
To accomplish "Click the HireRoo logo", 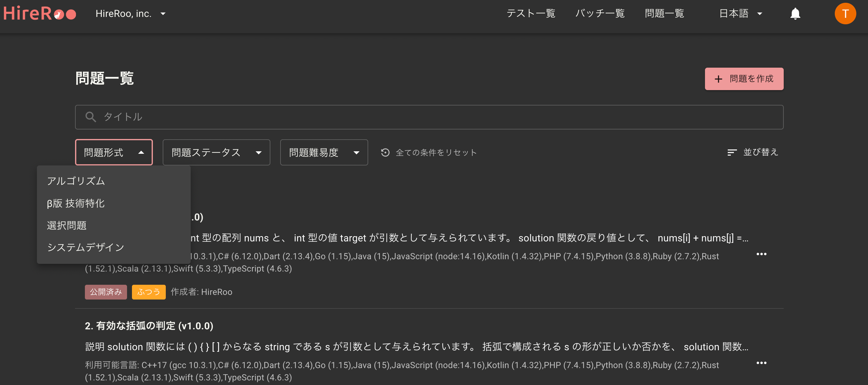I will (40, 14).
